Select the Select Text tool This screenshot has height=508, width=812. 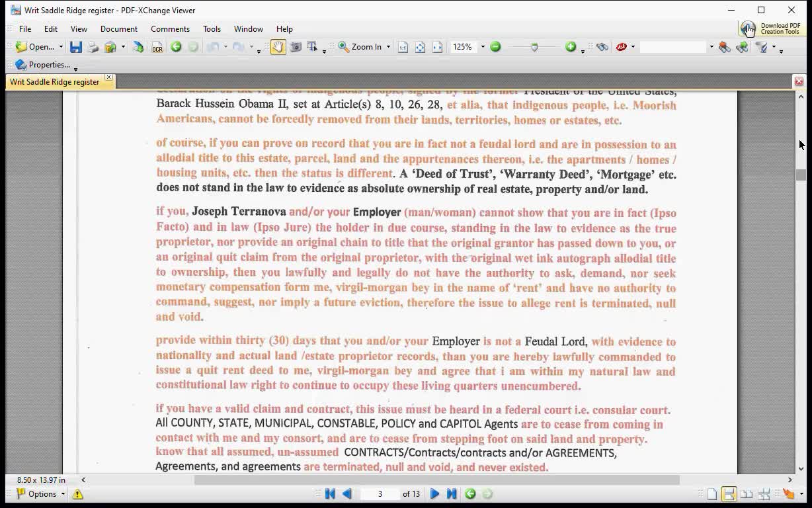(x=312, y=47)
